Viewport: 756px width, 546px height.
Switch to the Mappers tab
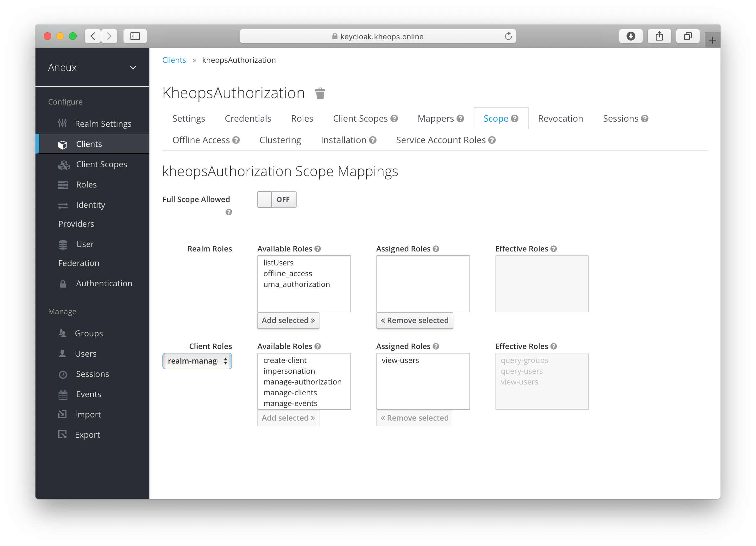pyautogui.click(x=435, y=119)
